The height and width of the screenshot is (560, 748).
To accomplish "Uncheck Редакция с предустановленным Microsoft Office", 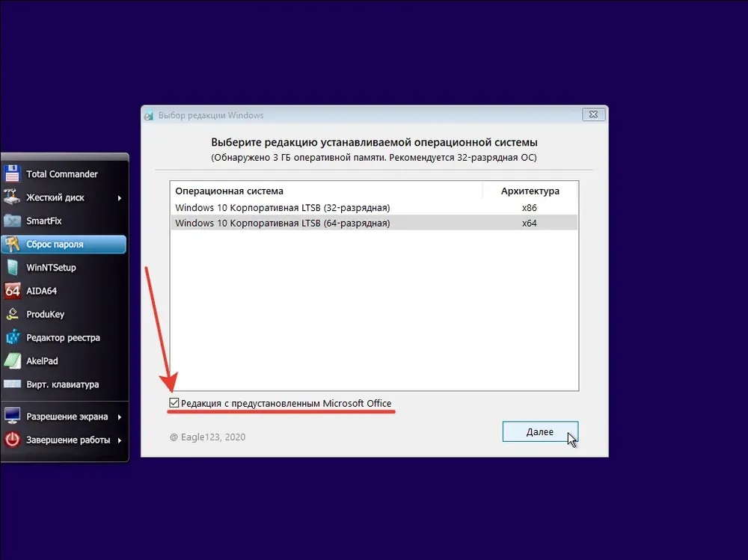I will click(x=174, y=403).
